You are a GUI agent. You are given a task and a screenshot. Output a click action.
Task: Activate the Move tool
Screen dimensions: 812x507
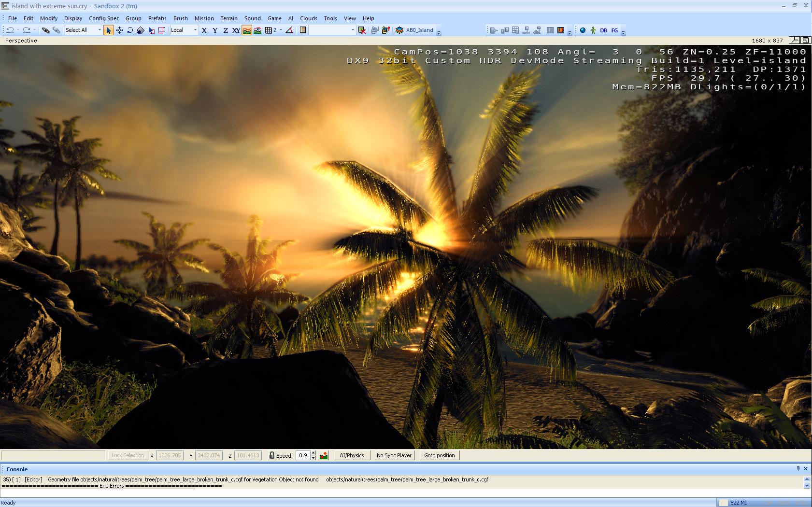[x=119, y=30]
